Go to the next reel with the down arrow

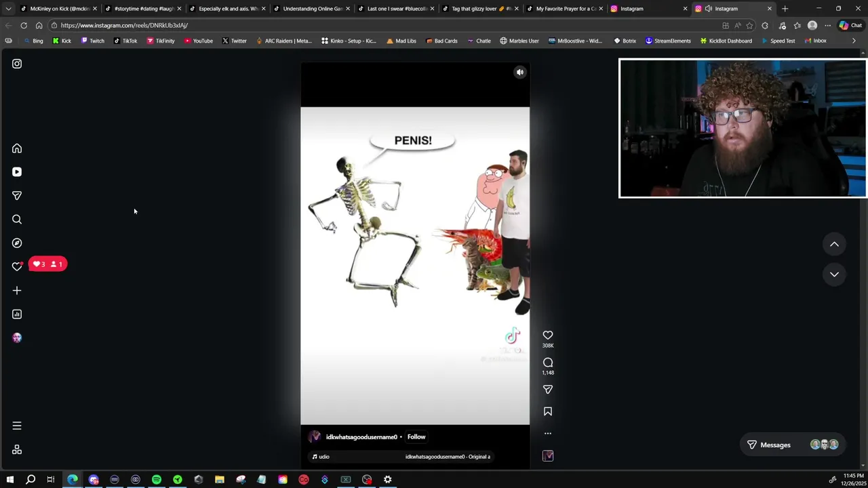835,274
